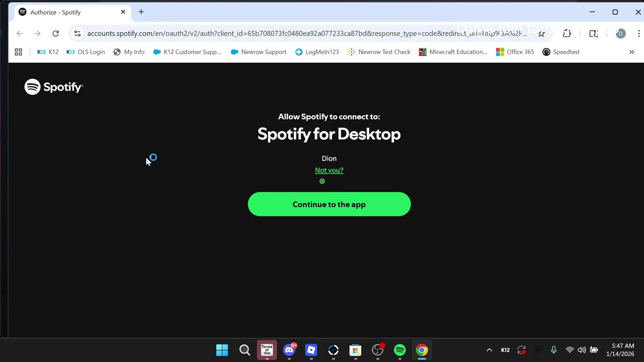Close the Authorize - Spotify tab
This screenshot has height=362, width=644.
(123, 12)
